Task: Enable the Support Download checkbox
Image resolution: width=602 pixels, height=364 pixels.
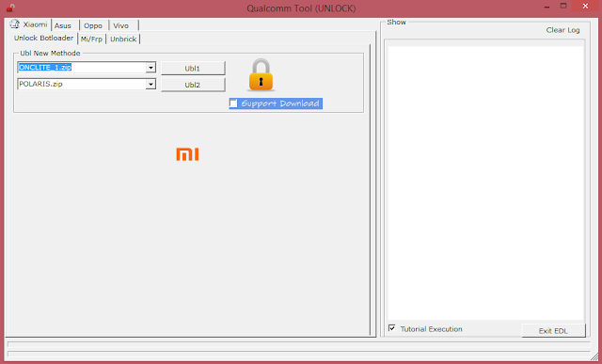Action: [x=233, y=103]
